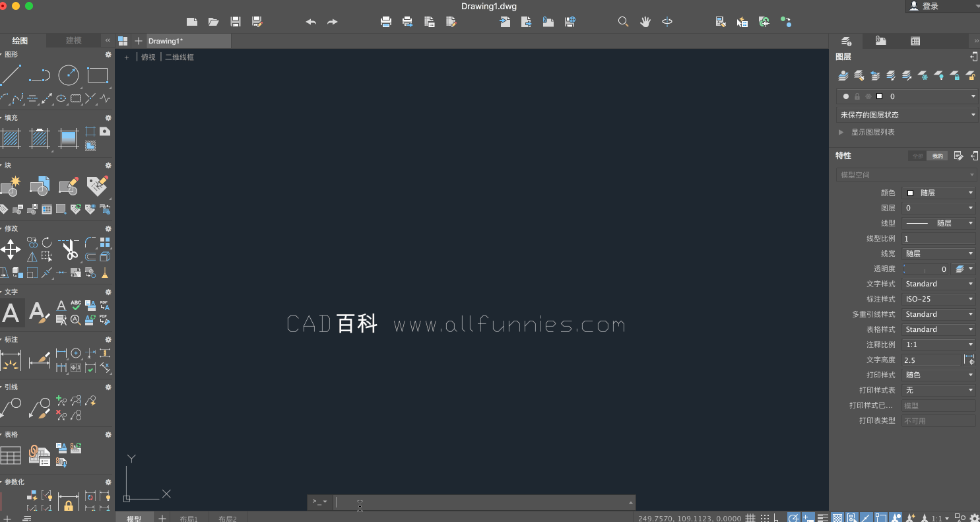Click the Save icon in toolbar
980x522 pixels.
tap(236, 22)
